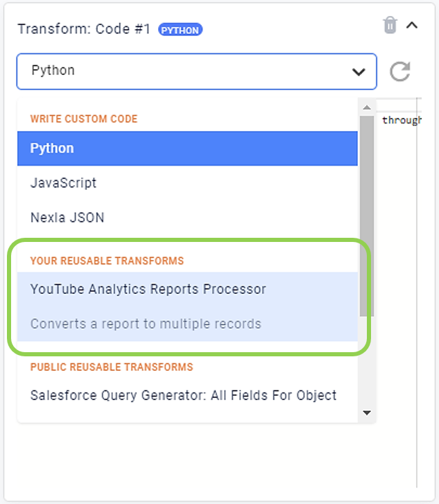This screenshot has height=504, width=439.
Task: Click the dropdown list scrollbar thumb
Action: click(367, 216)
